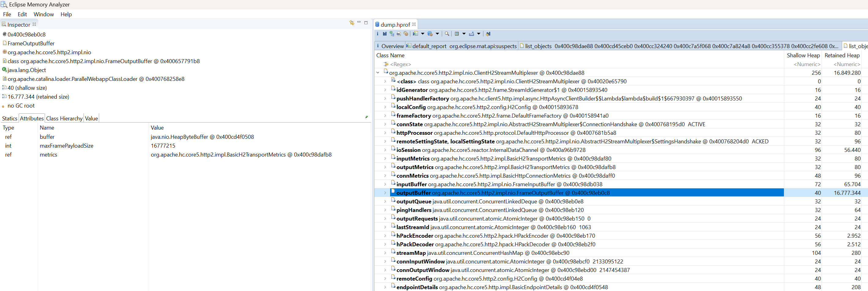Click the Find Object magnifier icon

pos(447,34)
